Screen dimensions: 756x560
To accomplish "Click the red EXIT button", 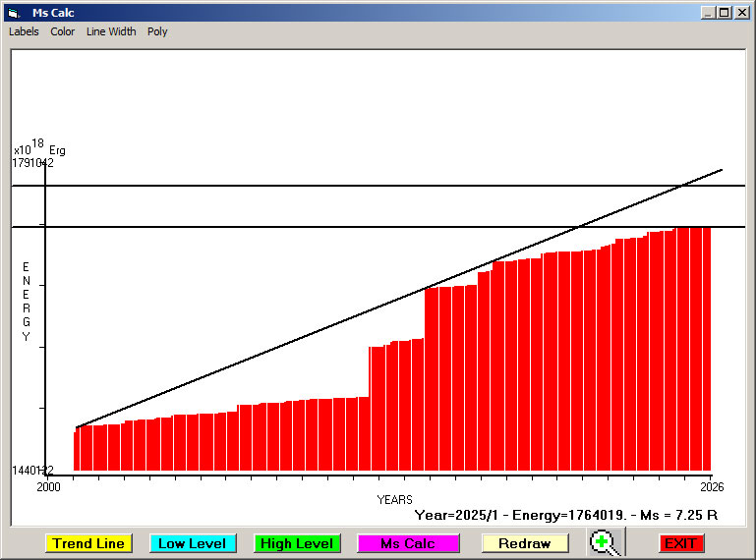I will [680, 543].
